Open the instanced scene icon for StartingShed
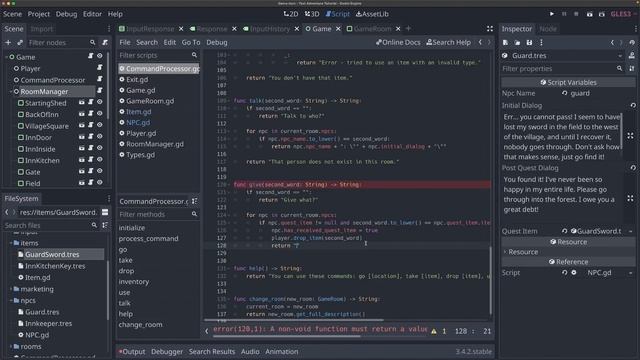This screenshot has width=640, height=360. pyautogui.click(x=82, y=102)
